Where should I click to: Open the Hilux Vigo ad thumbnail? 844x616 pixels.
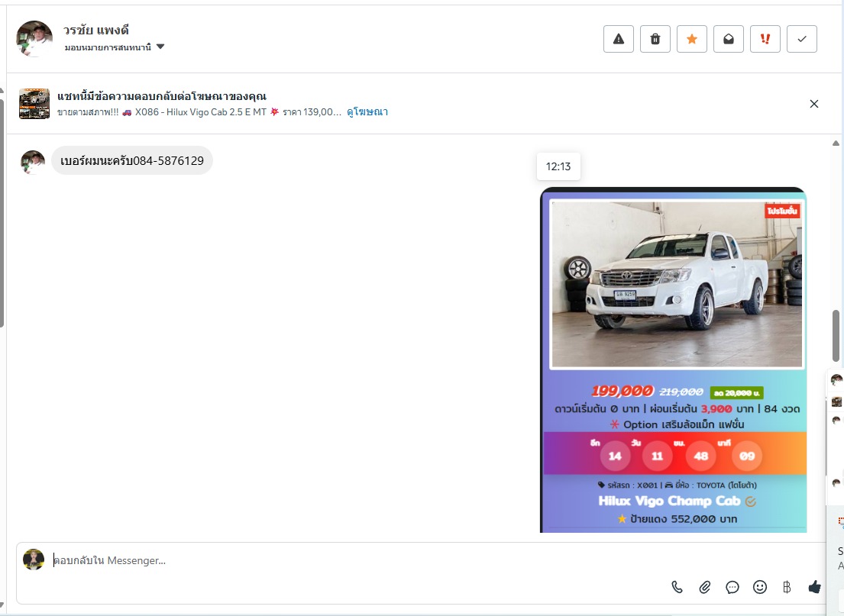34,104
